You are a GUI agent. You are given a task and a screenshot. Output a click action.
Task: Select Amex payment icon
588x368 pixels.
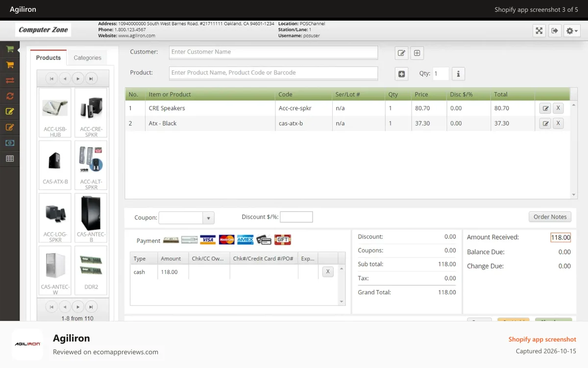tap(245, 240)
